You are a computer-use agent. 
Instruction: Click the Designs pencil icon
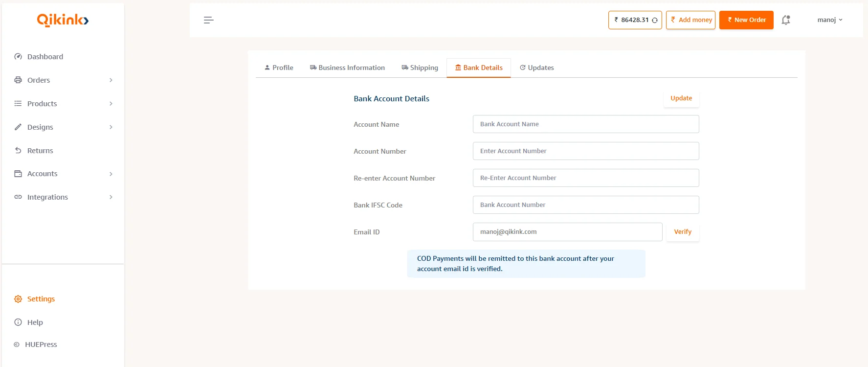[18, 127]
